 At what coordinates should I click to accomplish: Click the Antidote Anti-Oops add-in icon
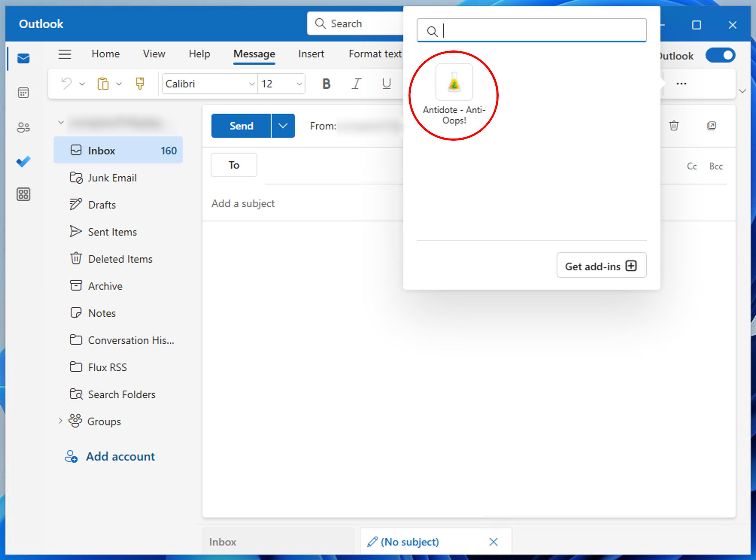point(454,82)
